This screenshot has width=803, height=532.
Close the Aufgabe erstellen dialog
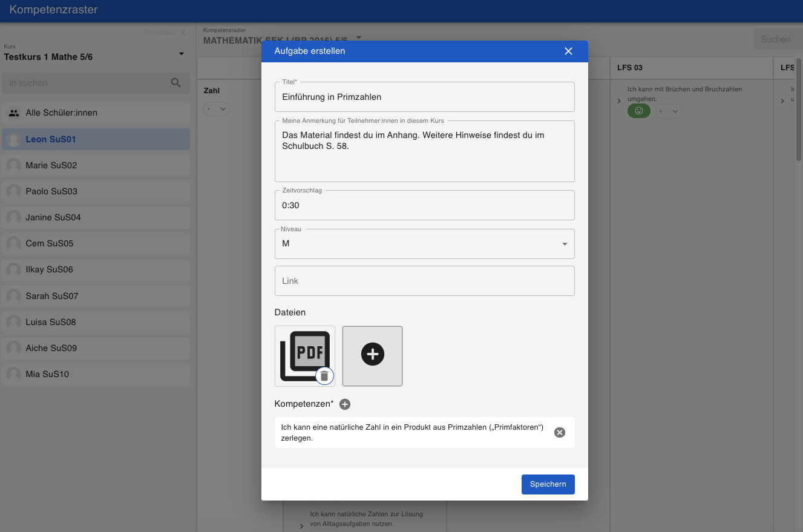568,51
